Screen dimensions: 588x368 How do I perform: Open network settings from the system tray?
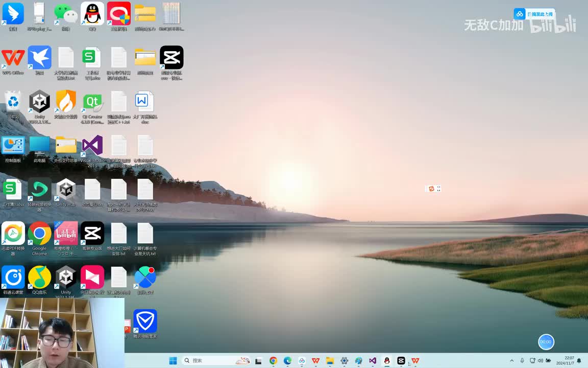532,360
